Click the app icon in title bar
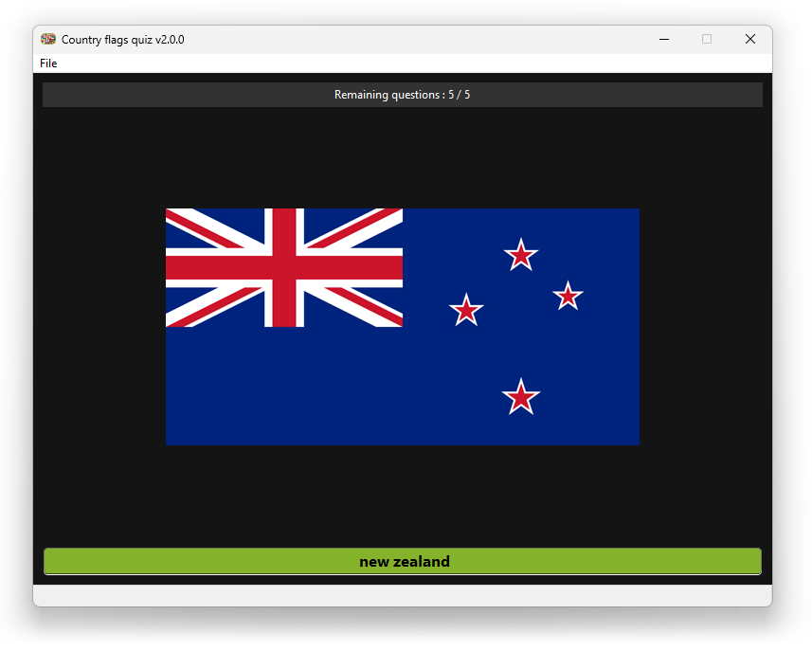The height and width of the screenshot is (651, 812). click(48, 39)
